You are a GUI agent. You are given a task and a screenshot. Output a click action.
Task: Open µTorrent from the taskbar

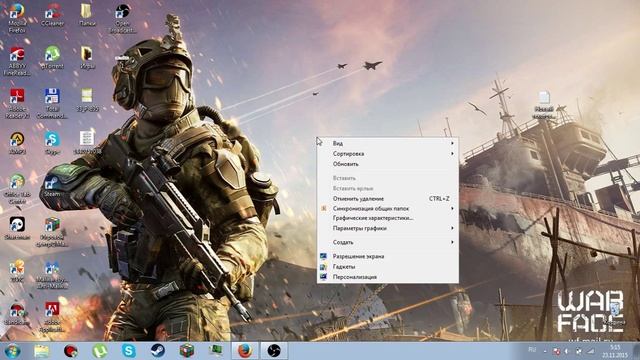click(x=100, y=351)
